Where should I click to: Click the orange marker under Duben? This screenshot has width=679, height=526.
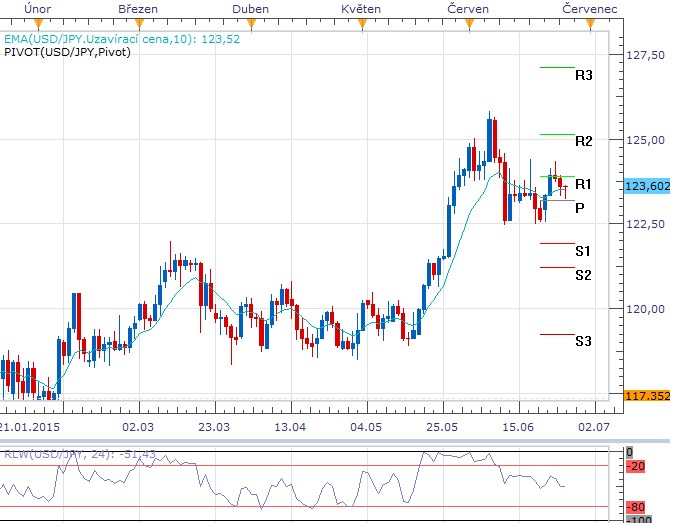tap(251, 24)
